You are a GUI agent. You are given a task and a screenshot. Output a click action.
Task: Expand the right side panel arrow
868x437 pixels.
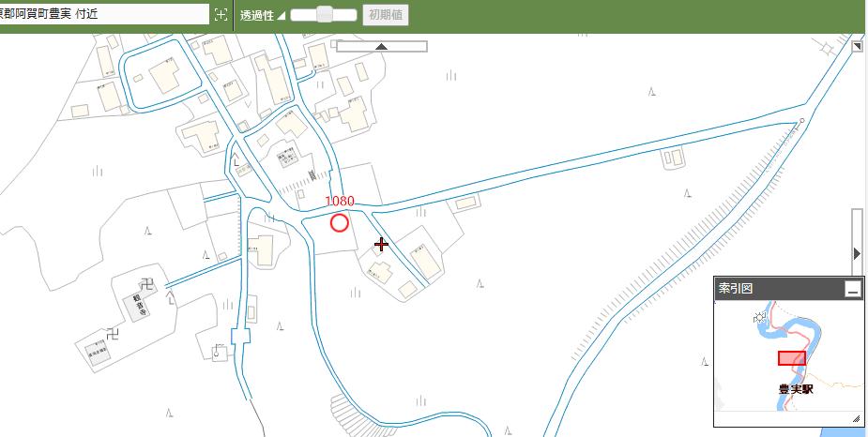(x=857, y=253)
